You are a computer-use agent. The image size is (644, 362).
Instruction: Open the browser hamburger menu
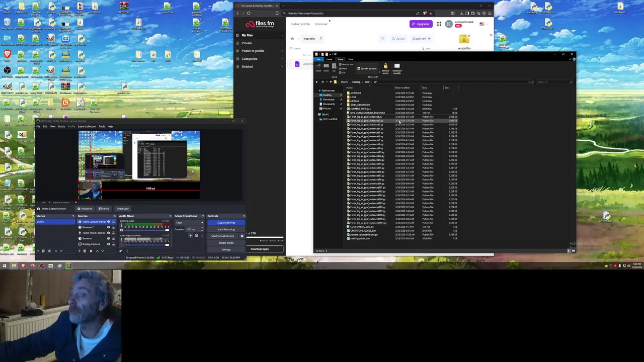tap(490, 13)
